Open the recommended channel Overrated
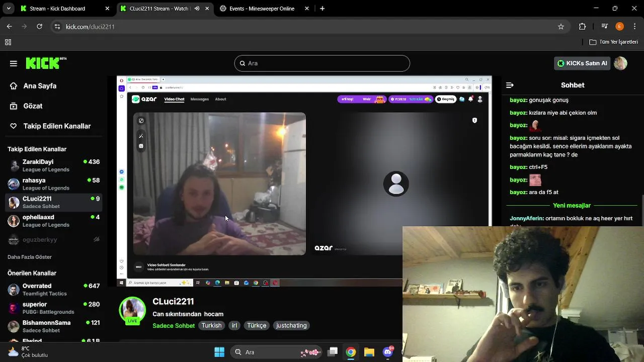 [54, 290]
